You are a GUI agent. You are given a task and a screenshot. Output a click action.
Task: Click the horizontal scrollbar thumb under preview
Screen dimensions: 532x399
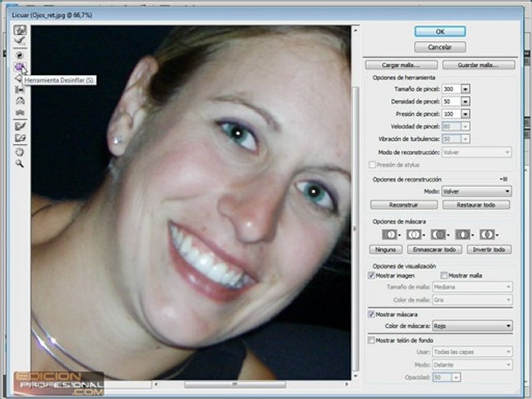click(x=235, y=385)
